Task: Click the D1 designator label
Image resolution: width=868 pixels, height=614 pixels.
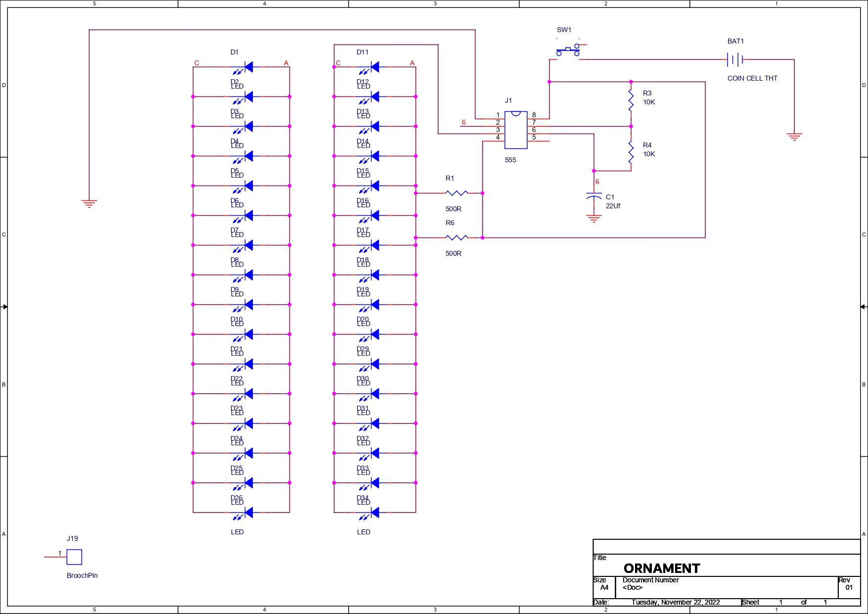Action: pyautogui.click(x=234, y=52)
